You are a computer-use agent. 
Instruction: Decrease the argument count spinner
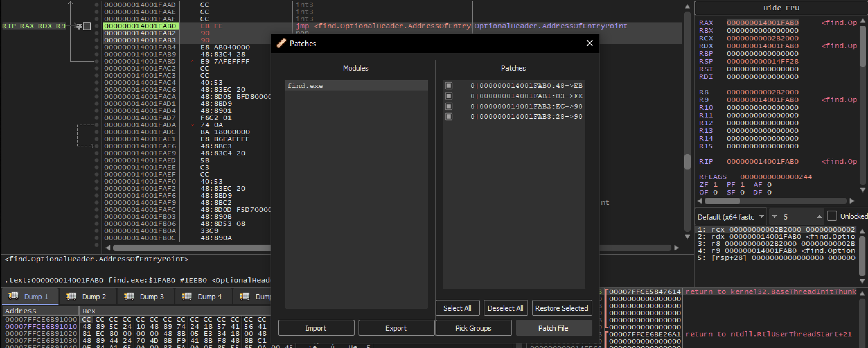774,217
